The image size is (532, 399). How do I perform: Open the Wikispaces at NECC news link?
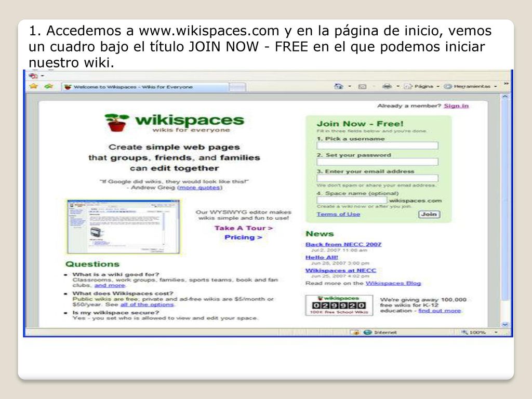[341, 270]
